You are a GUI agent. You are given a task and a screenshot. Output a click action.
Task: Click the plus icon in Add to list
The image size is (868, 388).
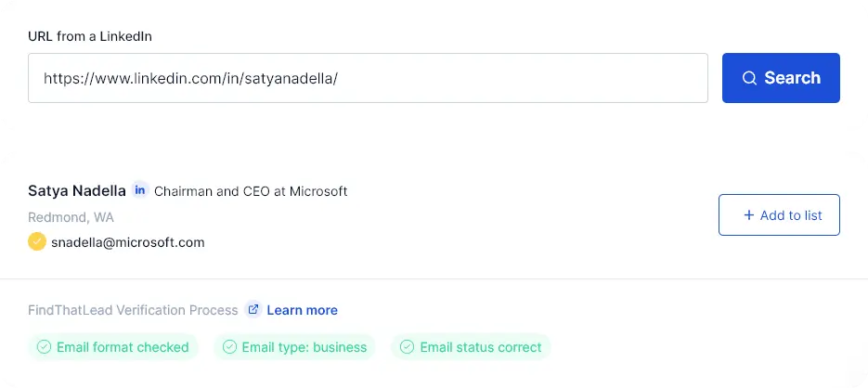coord(749,215)
